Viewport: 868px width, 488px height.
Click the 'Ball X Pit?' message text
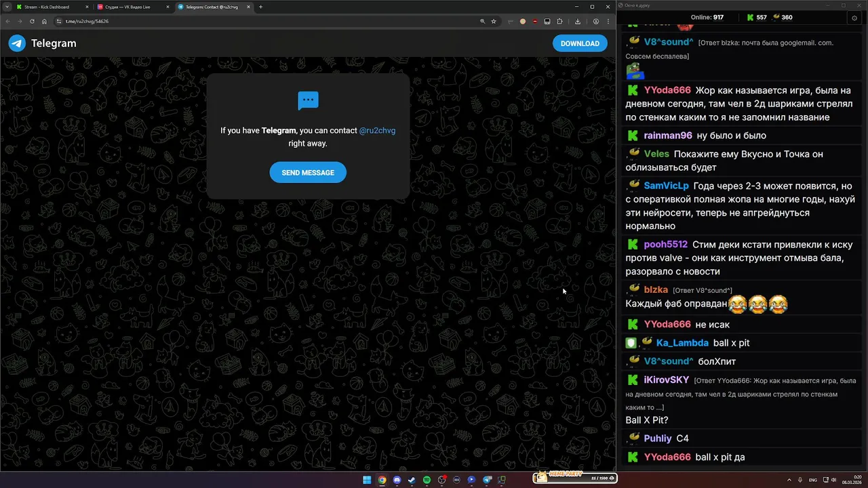pos(647,420)
